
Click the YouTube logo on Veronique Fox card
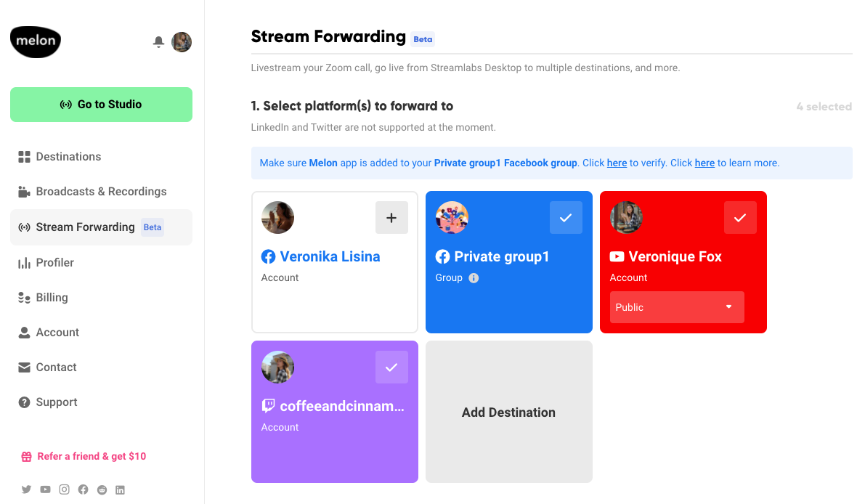(x=617, y=256)
